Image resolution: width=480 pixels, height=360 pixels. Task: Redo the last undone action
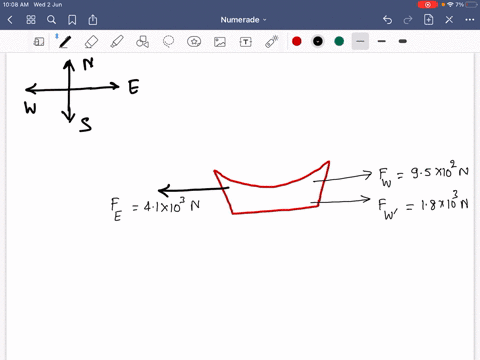coord(408,20)
